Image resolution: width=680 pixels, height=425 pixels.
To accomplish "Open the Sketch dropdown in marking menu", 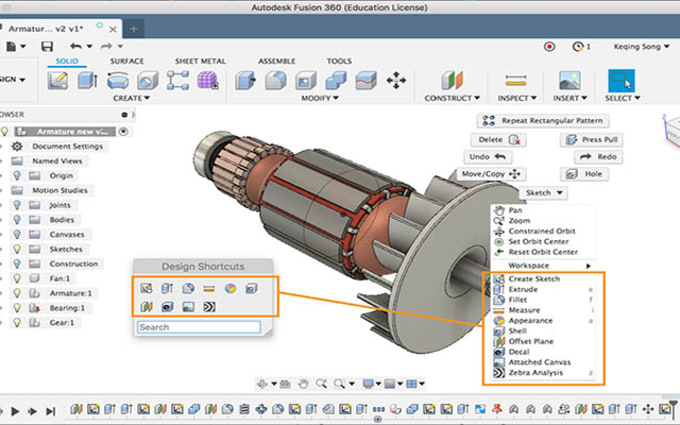I will click(543, 193).
